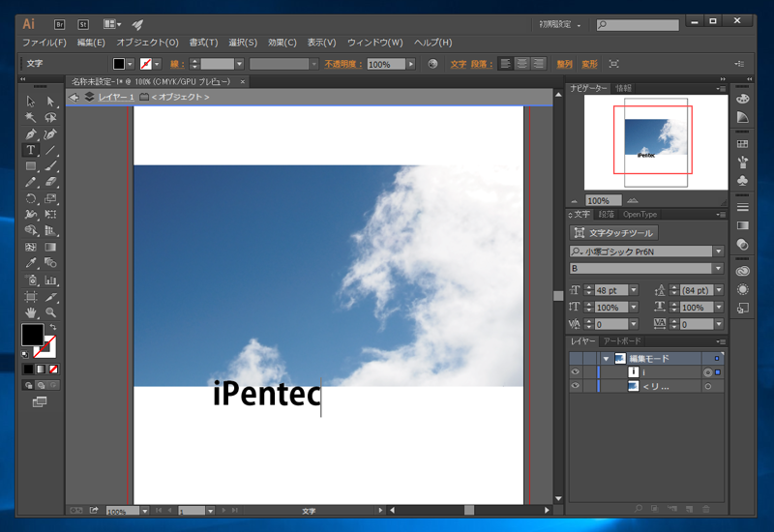Select the Hand tool
The height and width of the screenshot is (532, 774).
(x=31, y=312)
